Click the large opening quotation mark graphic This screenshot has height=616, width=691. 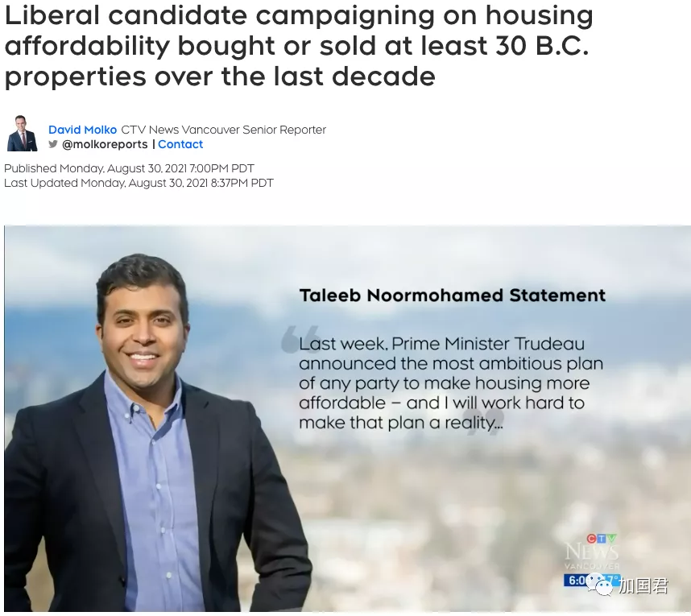[x=300, y=339]
